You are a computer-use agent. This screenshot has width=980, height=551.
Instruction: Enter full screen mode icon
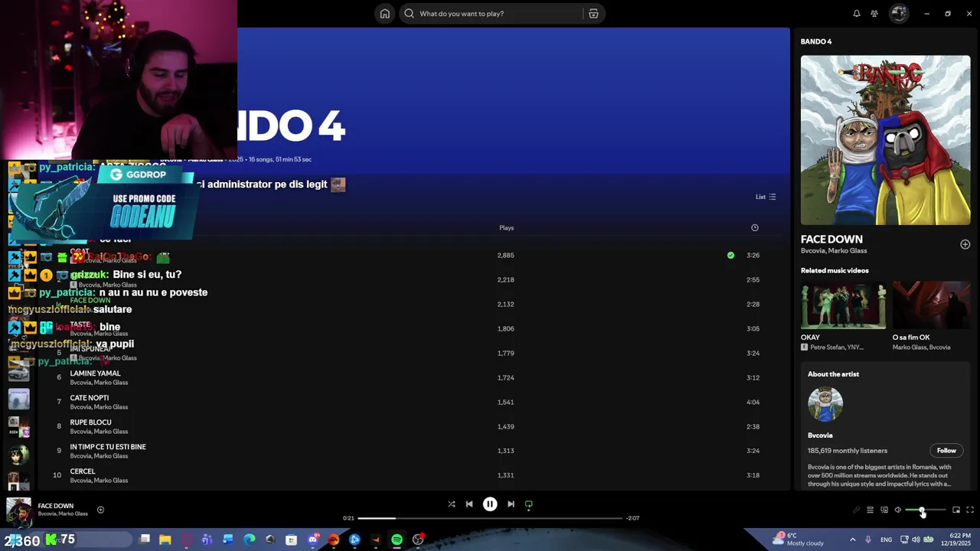[970, 510]
